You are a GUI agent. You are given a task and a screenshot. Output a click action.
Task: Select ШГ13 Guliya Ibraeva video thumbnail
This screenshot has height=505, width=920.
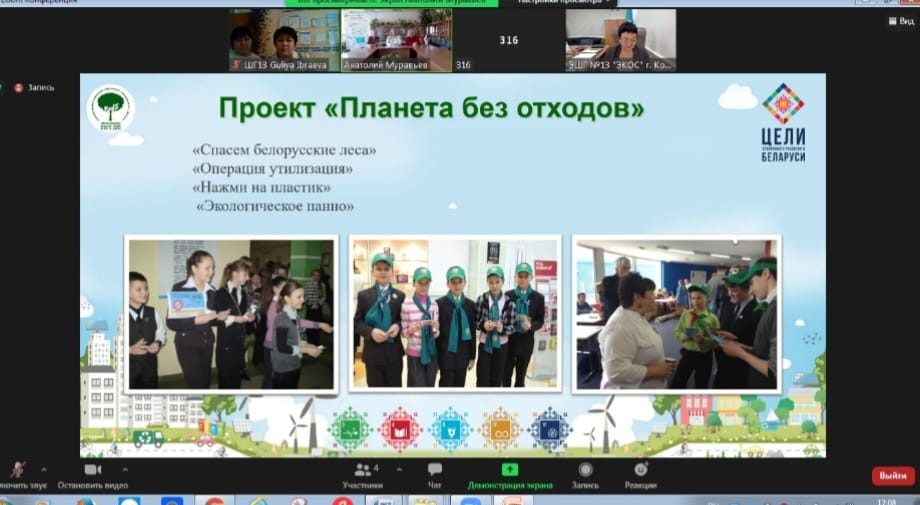(x=285, y=40)
